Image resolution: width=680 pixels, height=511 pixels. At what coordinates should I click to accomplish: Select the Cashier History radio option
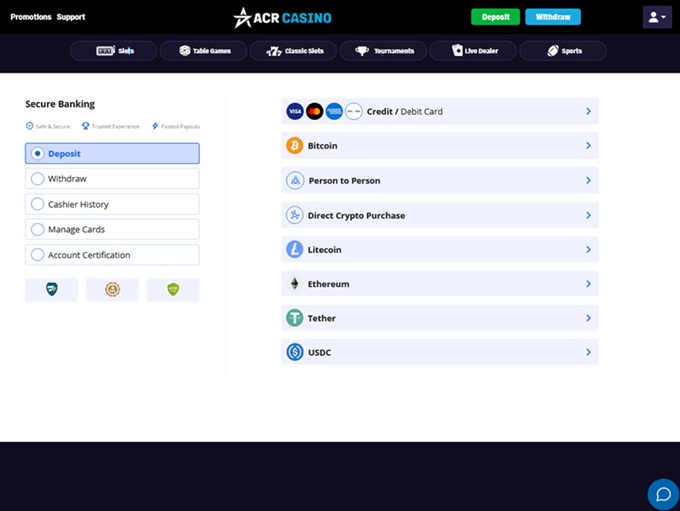coord(38,204)
